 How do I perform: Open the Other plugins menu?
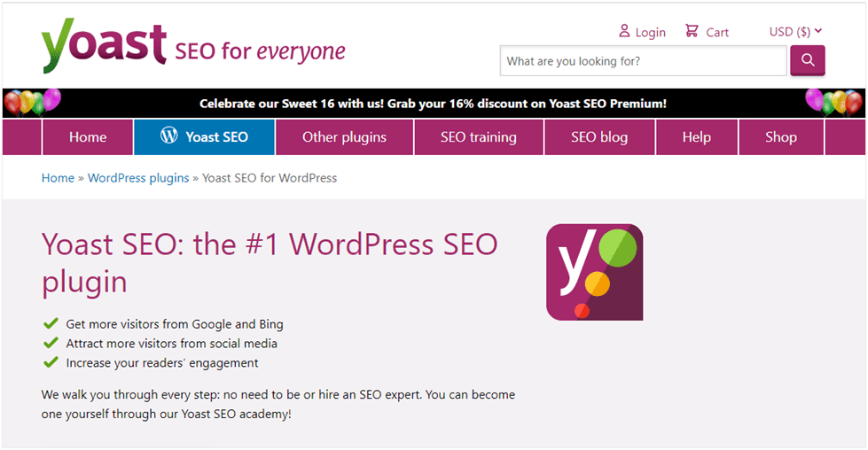coord(344,137)
